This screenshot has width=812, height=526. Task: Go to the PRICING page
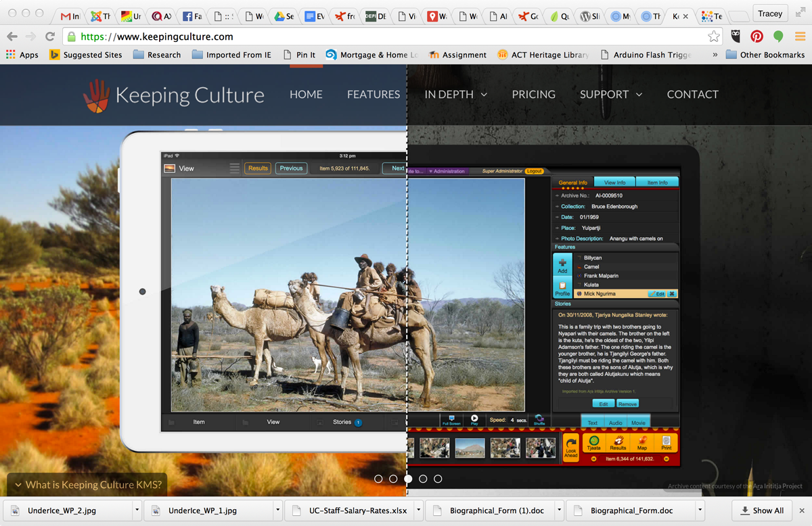click(533, 95)
